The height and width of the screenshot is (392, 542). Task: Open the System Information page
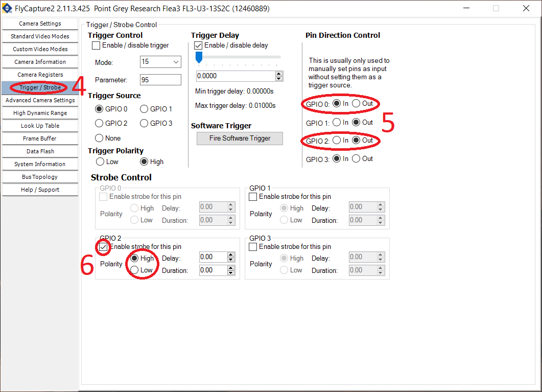pos(40,164)
